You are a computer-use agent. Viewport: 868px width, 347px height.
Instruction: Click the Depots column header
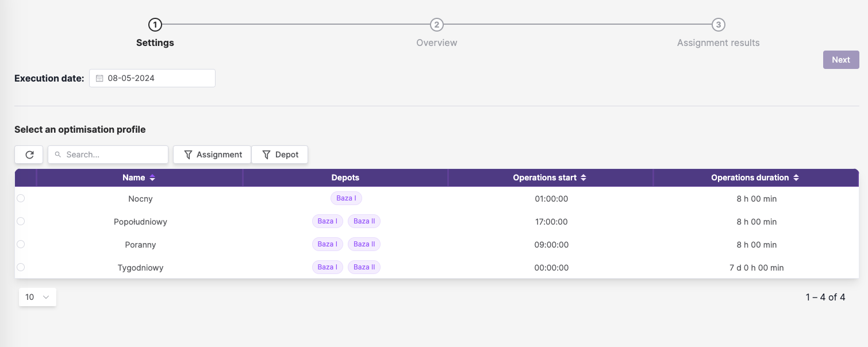(345, 178)
